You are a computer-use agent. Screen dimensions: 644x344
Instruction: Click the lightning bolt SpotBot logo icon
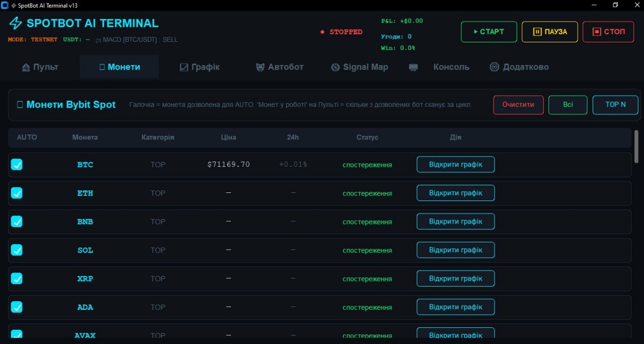(x=16, y=23)
